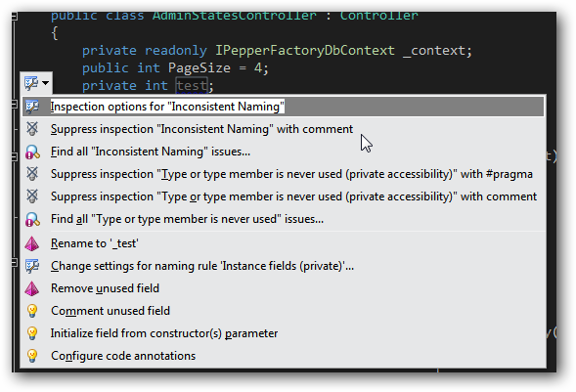Select Find all "Inconsistent Naming" issues
This screenshot has width=576, height=392.
click(151, 152)
